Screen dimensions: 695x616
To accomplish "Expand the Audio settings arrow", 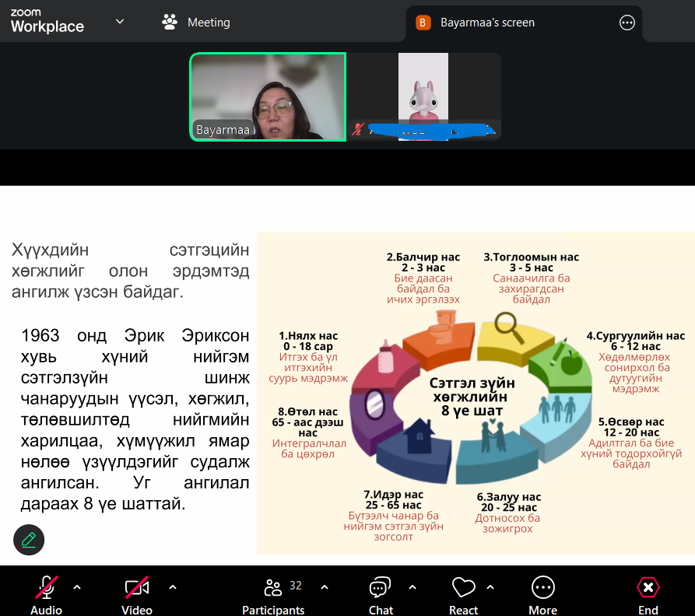I will (x=77, y=587).
